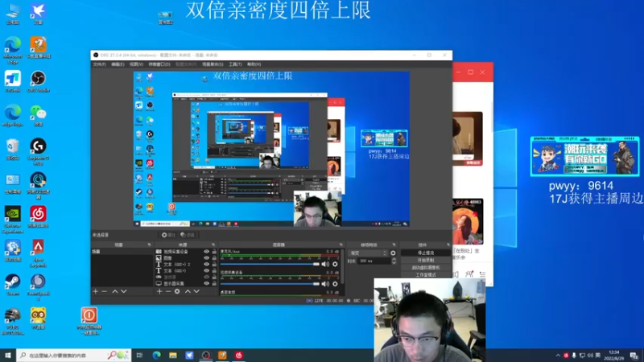Open source properties gear under sources list
Image resolution: width=644 pixels, height=362 pixels.
177,291
